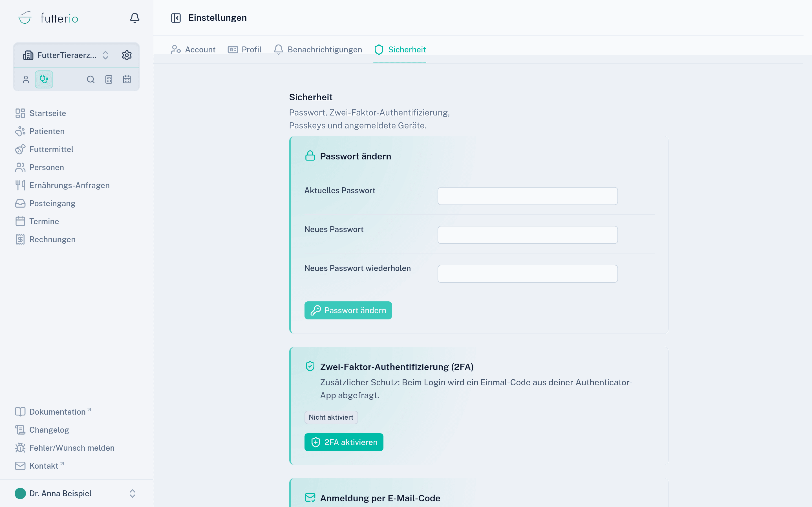This screenshot has height=507, width=812.
Task: Open the calendar icon in sidebar toolbar
Action: 127,79
